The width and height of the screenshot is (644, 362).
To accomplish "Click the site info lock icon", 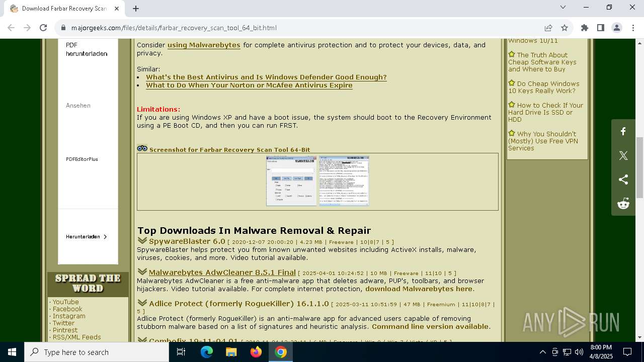I will click(63, 28).
